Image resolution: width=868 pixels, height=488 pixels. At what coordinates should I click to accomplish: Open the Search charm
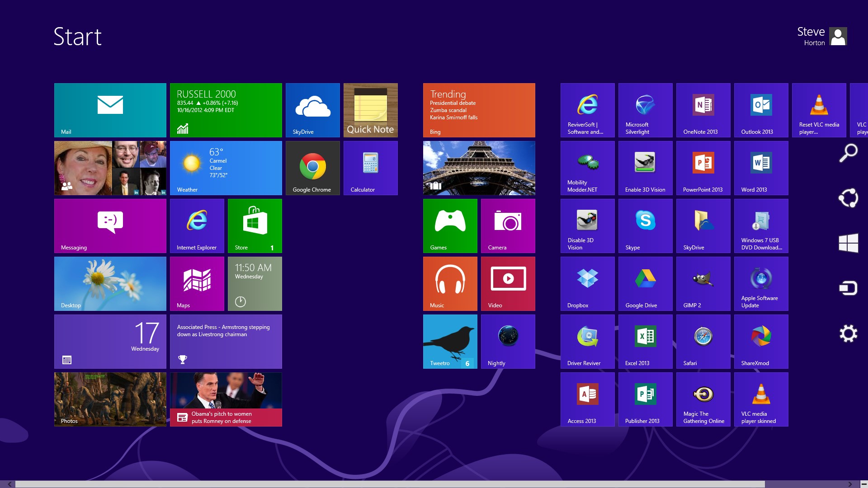pyautogui.click(x=849, y=153)
